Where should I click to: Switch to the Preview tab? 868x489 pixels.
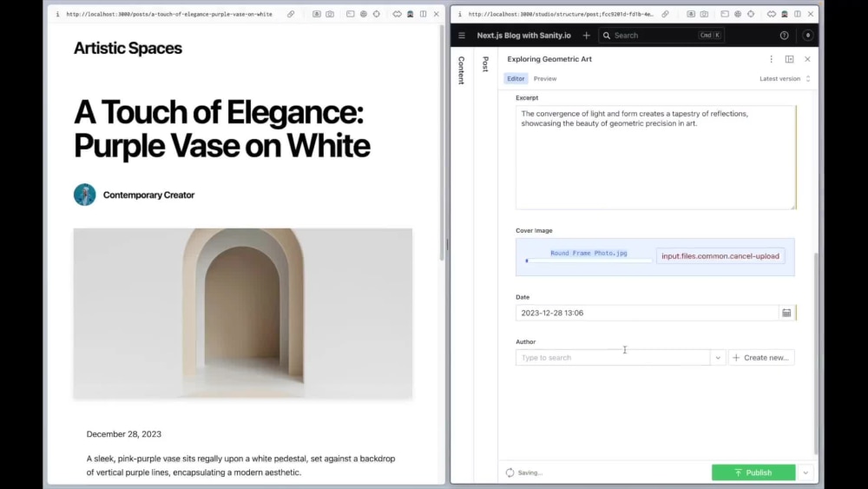pos(545,79)
